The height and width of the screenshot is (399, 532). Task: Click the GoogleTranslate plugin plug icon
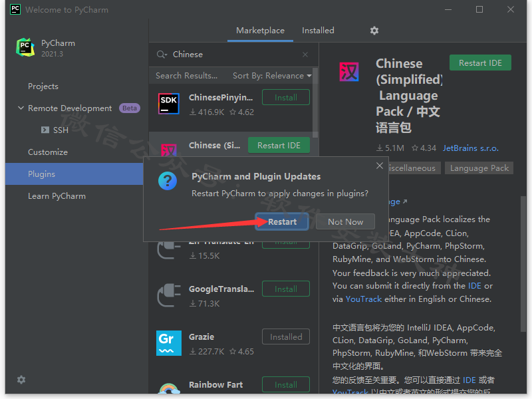169,295
